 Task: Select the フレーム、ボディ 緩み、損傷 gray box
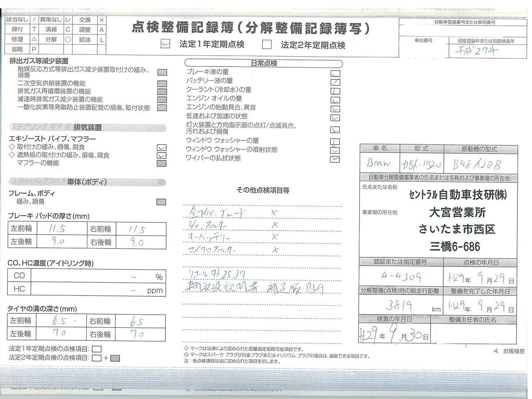(161, 202)
